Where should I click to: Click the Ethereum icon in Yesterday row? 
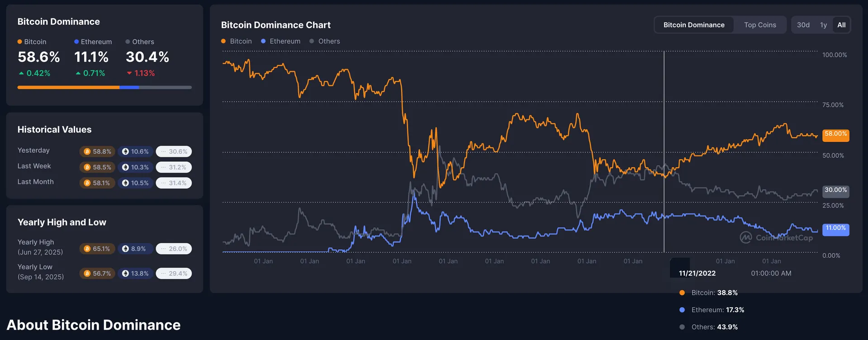click(125, 151)
